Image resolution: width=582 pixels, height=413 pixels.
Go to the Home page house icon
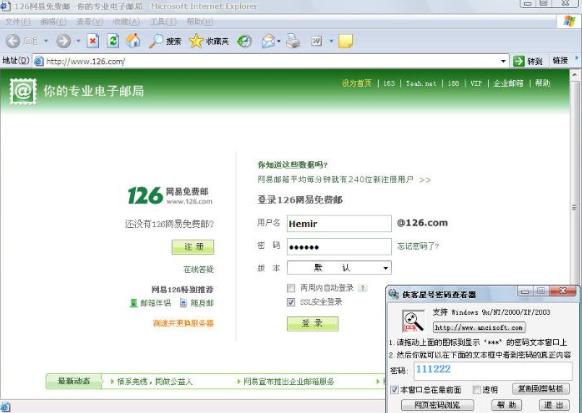point(134,41)
